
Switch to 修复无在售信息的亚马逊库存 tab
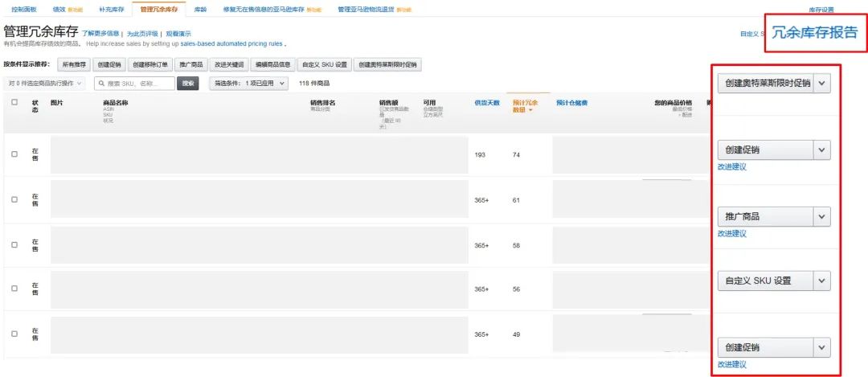[x=264, y=10]
